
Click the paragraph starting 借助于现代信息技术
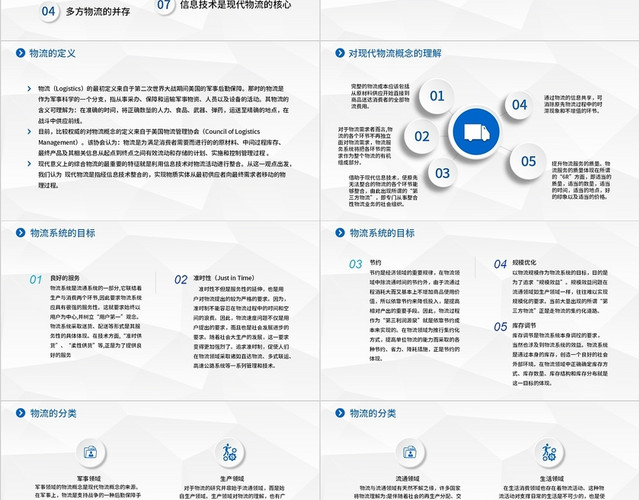pyautogui.click(x=383, y=191)
